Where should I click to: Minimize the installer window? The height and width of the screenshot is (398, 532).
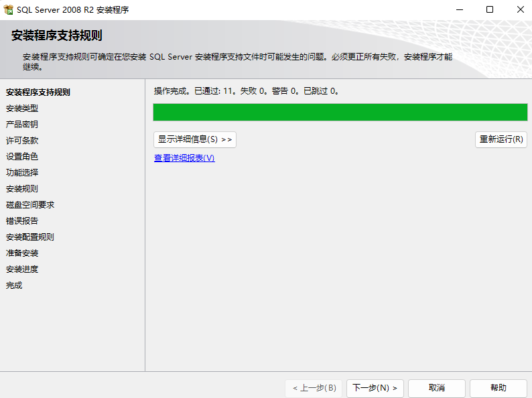click(460, 9)
